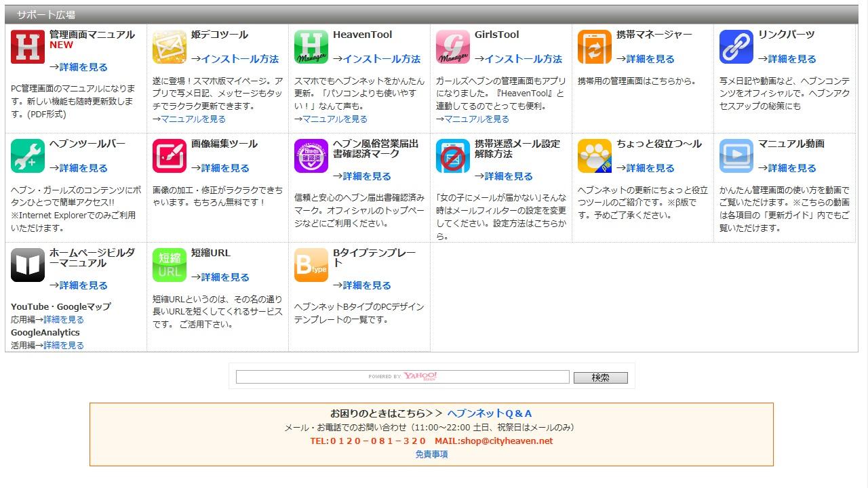
Task: Open インストール方法 for HeavenTool
Action: click(x=382, y=59)
